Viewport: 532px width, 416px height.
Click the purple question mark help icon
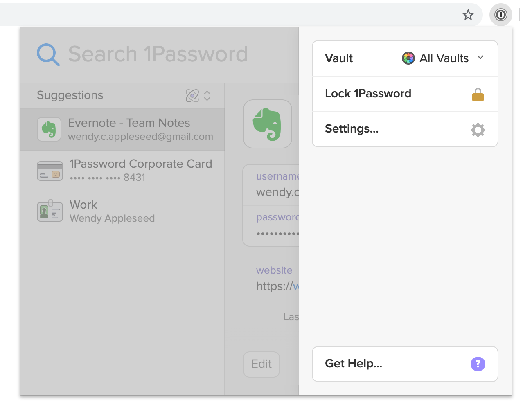pyautogui.click(x=478, y=364)
